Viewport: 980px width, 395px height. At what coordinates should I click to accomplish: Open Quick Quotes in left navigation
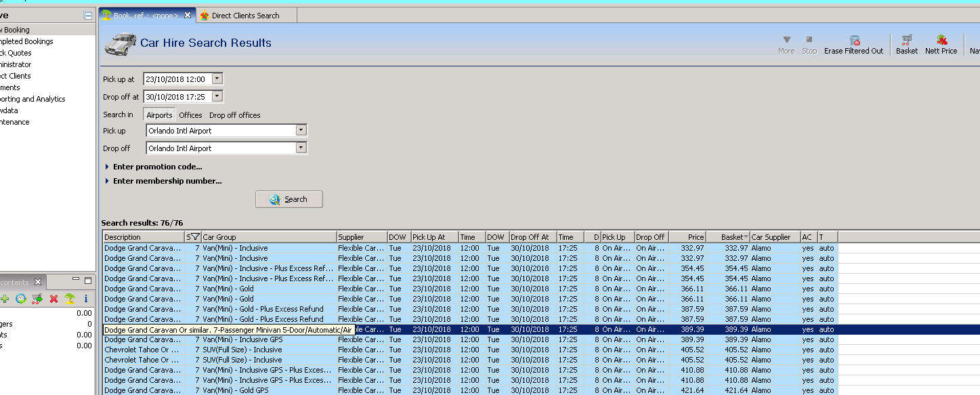coord(16,53)
